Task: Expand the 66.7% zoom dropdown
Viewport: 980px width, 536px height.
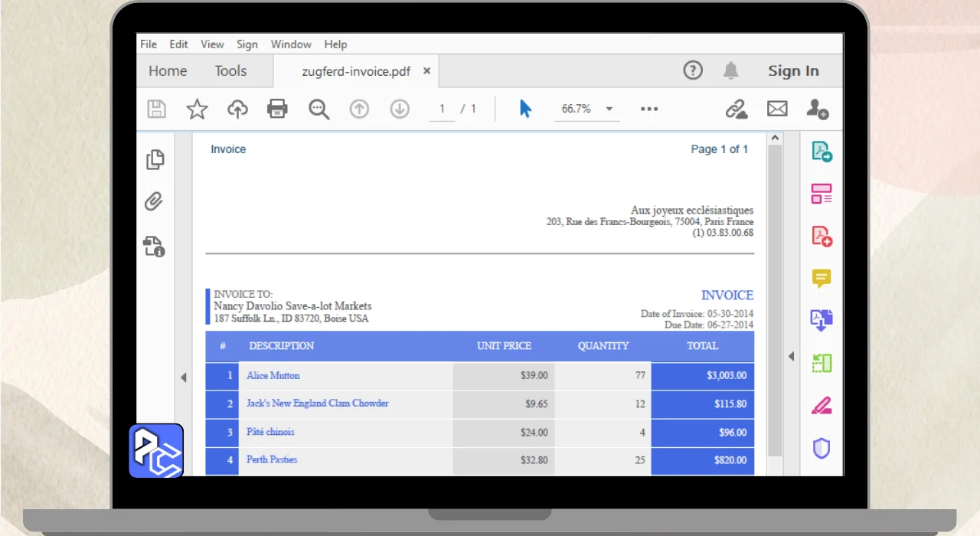Action: tap(609, 109)
